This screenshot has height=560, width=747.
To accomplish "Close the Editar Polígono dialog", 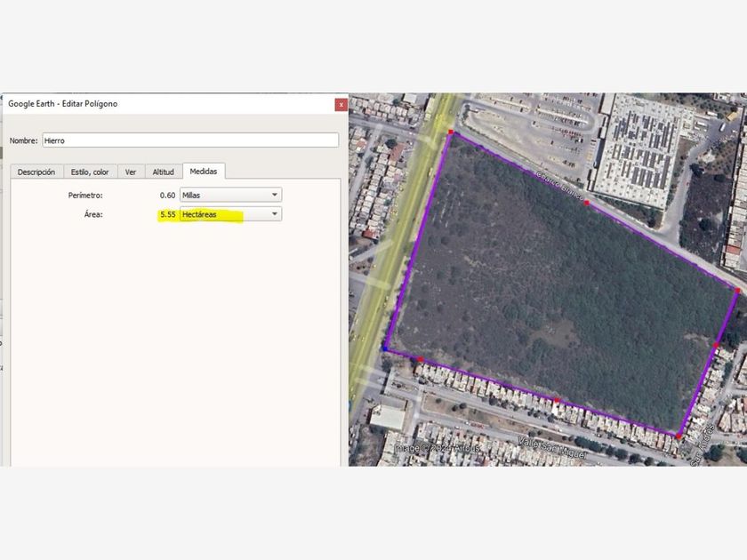I will pos(341,104).
